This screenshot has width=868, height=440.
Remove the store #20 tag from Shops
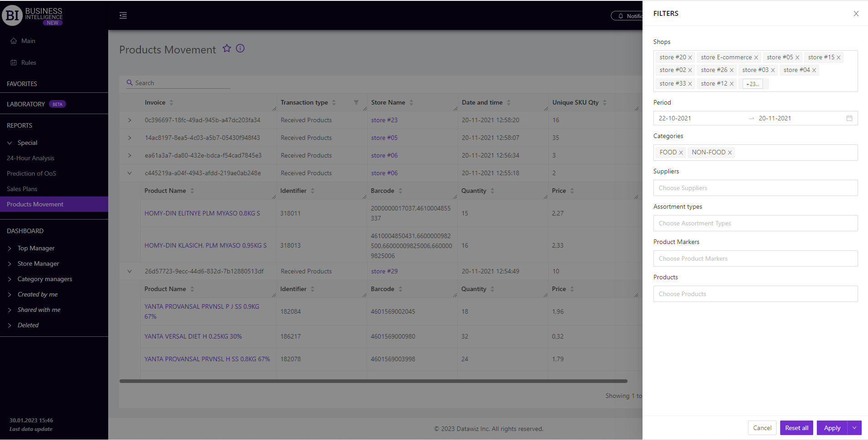point(690,57)
